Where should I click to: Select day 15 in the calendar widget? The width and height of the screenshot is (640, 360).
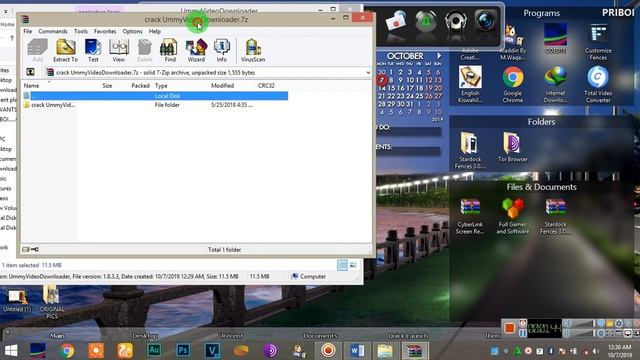click(x=391, y=88)
